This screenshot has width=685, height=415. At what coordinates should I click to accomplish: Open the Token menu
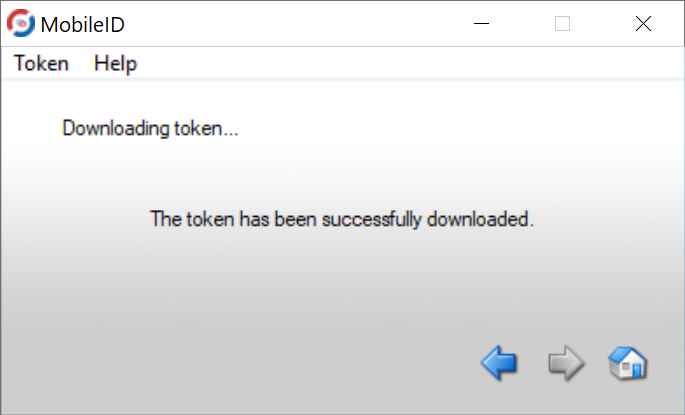tap(42, 63)
